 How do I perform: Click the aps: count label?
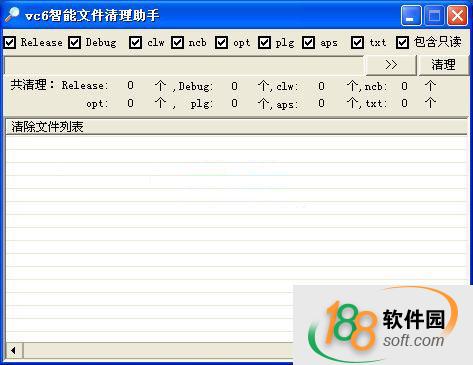tap(287, 104)
